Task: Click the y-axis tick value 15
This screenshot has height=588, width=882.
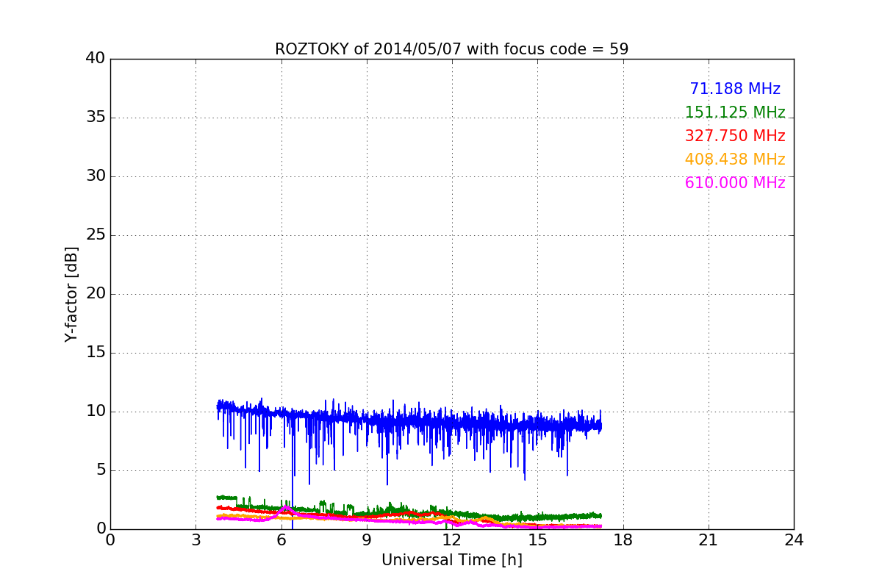Action: pyautogui.click(x=95, y=353)
